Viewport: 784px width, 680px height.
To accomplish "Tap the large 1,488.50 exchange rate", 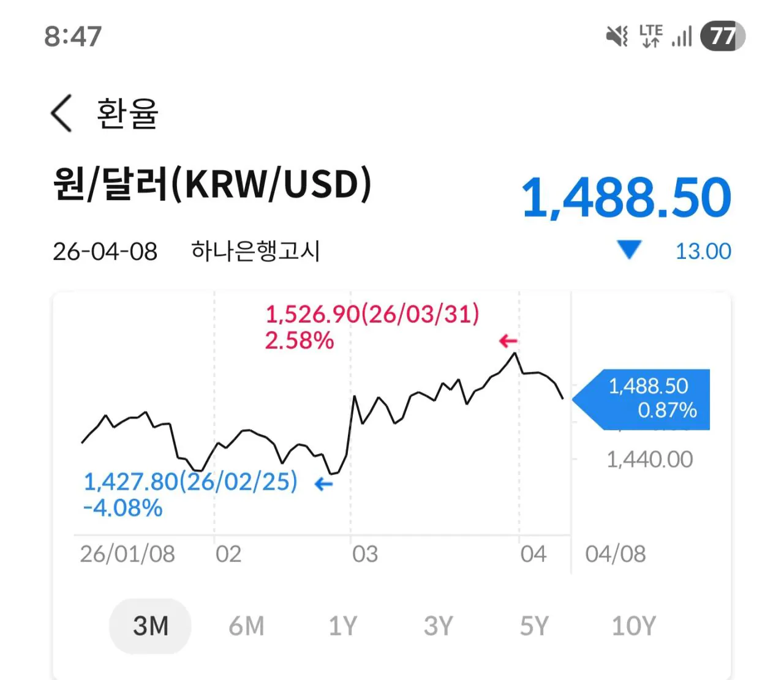I will click(626, 198).
